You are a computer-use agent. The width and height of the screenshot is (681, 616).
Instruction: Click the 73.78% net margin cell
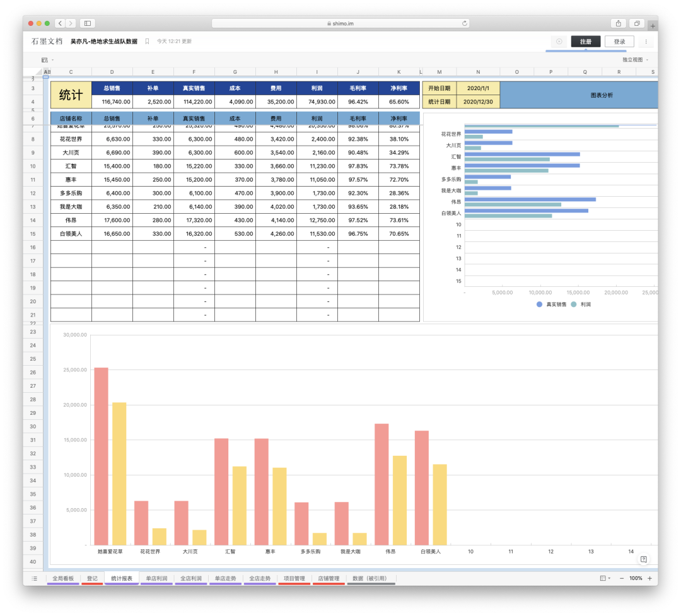tap(399, 166)
